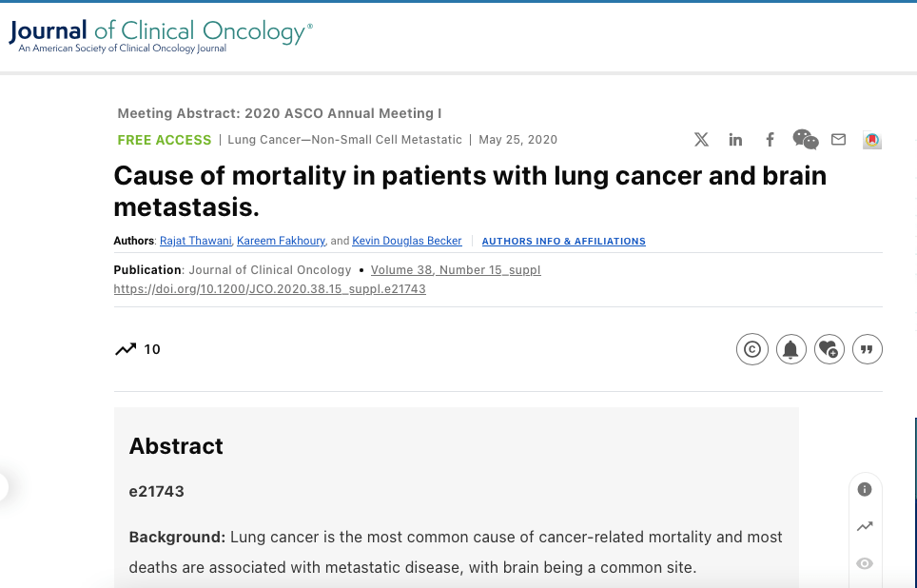The height and width of the screenshot is (588, 917).
Task: Click the eye icon in side panel
Action: 865,563
